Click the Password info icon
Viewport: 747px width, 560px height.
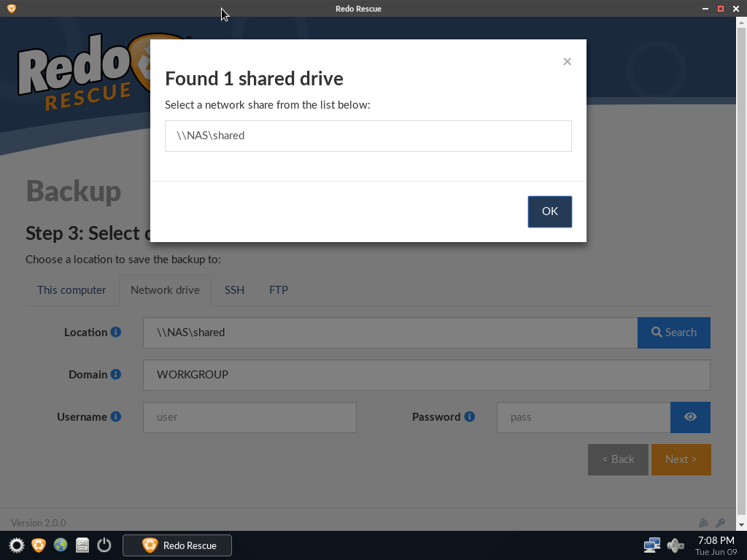(469, 416)
